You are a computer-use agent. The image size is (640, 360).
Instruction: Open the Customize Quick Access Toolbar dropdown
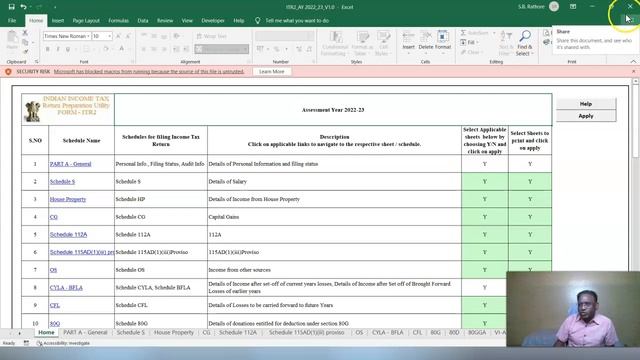55,7
